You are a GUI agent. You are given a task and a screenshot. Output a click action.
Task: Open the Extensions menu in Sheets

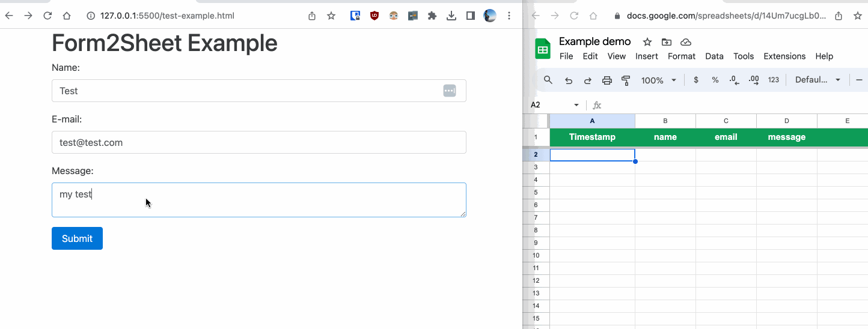(x=784, y=56)
